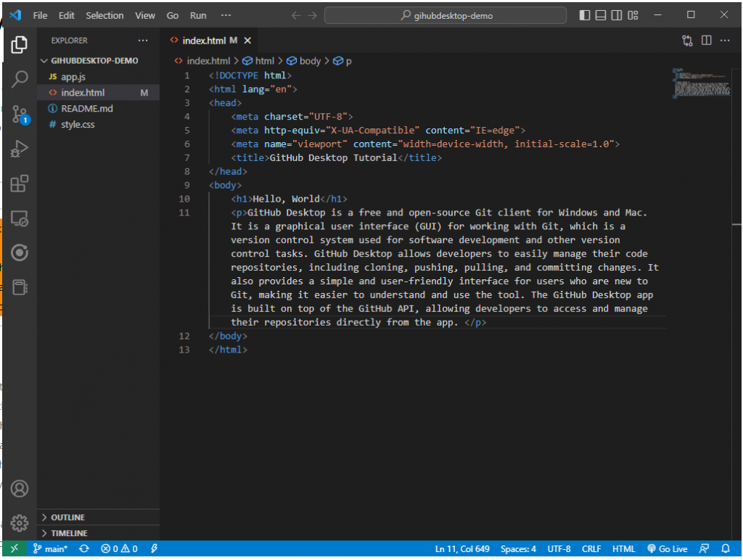Open the Run and Debug view
Image resolution: width=743 pixels, height=560 pixels.
click(x=20, y=149)
